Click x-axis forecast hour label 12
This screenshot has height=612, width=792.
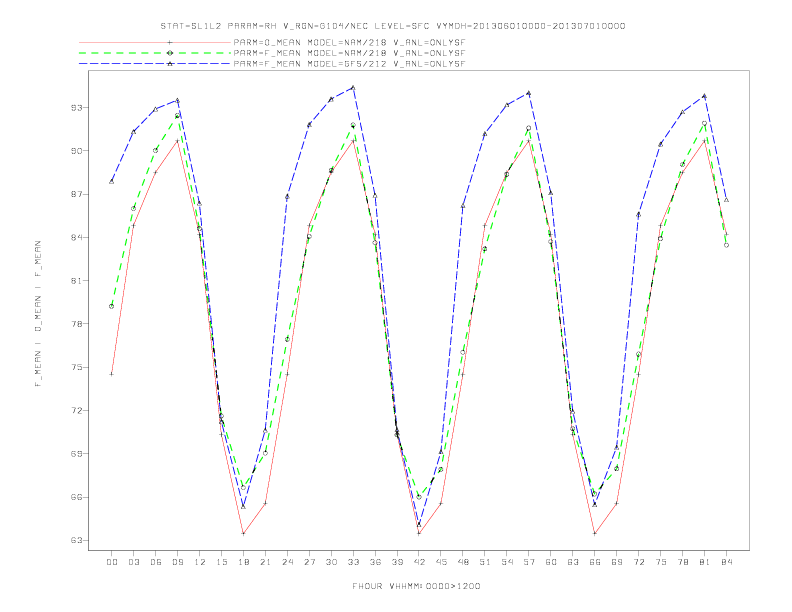point(200,562)
